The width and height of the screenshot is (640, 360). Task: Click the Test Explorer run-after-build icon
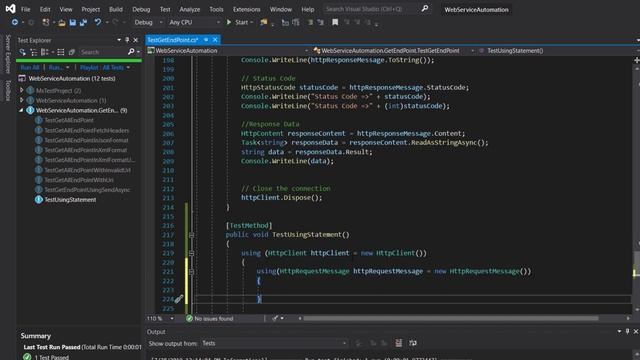(x=22, y=52)
